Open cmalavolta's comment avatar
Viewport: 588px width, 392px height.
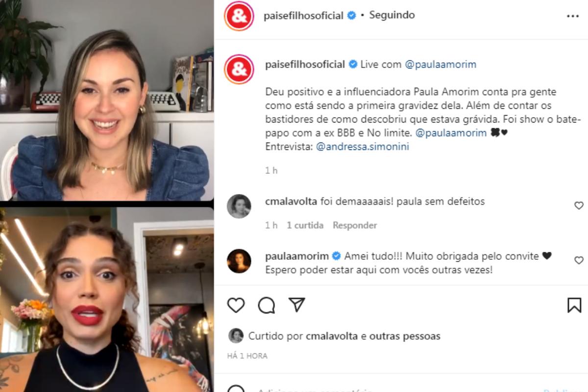(x=239, y=206)
